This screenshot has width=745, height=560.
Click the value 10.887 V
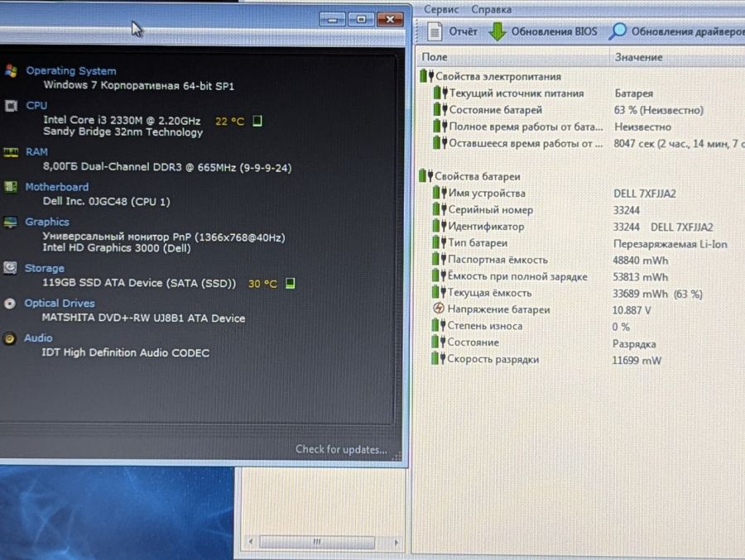tap(632, 310)
